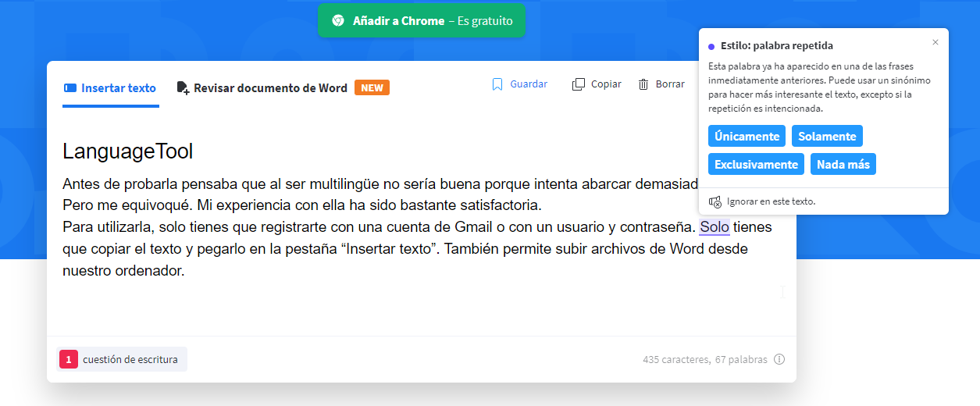Click the LanguageTool heading in editor
980x406 pixels.
(128, 151)
